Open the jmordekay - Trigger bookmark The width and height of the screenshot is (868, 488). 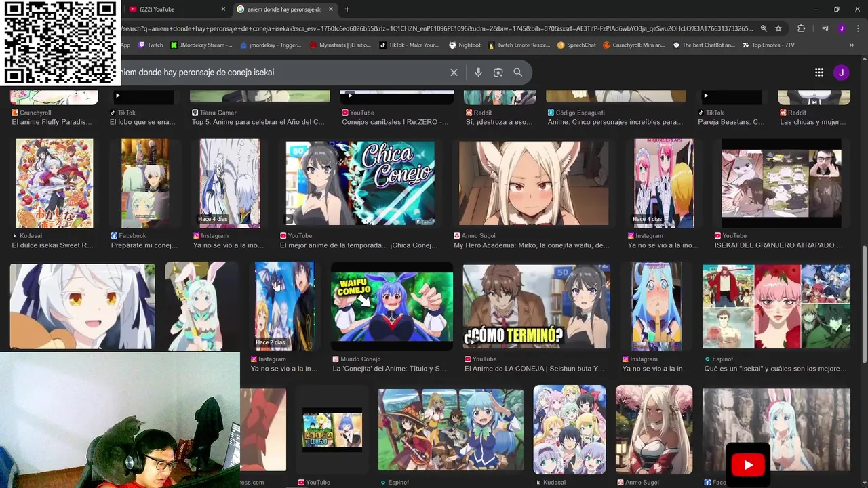coord(270,45)
